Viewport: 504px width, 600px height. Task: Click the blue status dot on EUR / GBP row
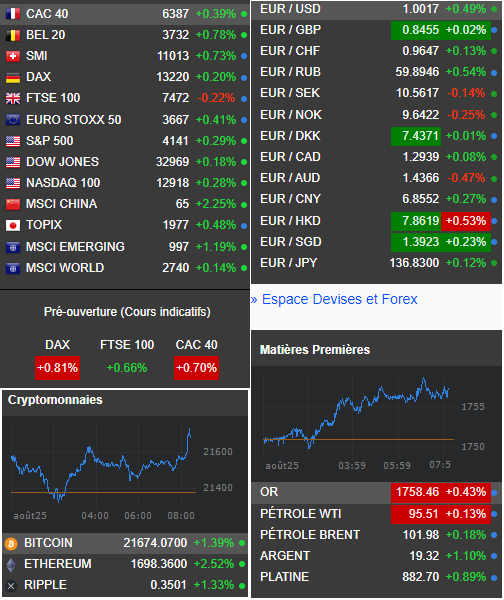point(494,30)
